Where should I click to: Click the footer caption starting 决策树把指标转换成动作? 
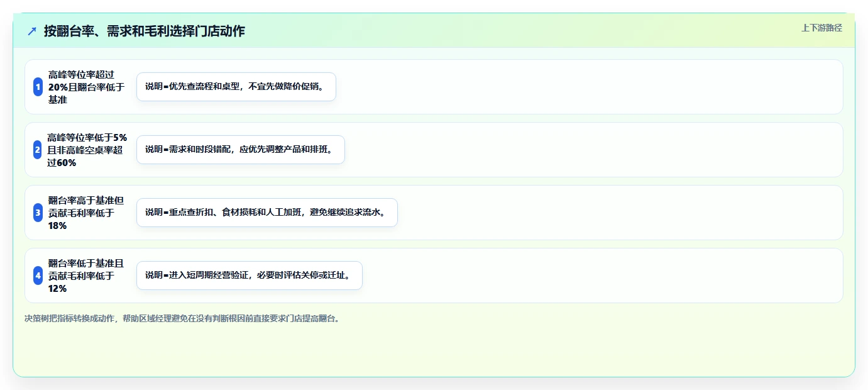(x=182, y=318)
